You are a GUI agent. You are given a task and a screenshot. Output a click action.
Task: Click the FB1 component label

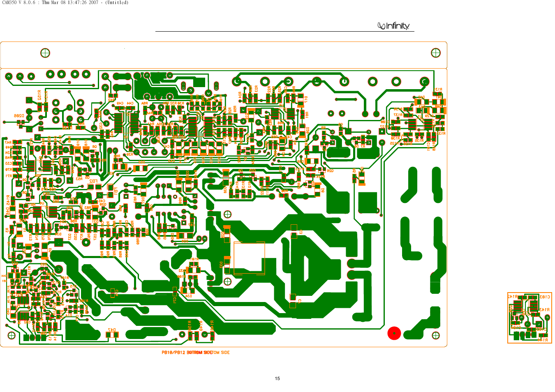[116, 191]
